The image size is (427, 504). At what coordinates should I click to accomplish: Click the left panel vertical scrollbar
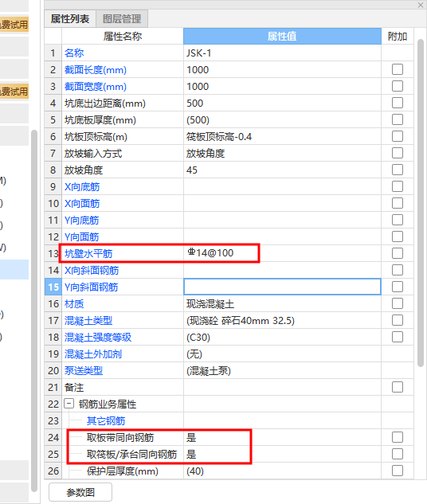34,311
